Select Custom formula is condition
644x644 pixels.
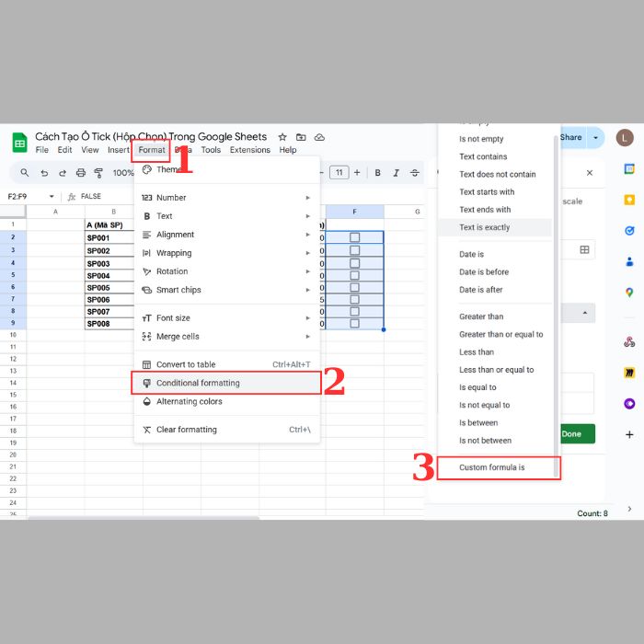coord(496,467)
